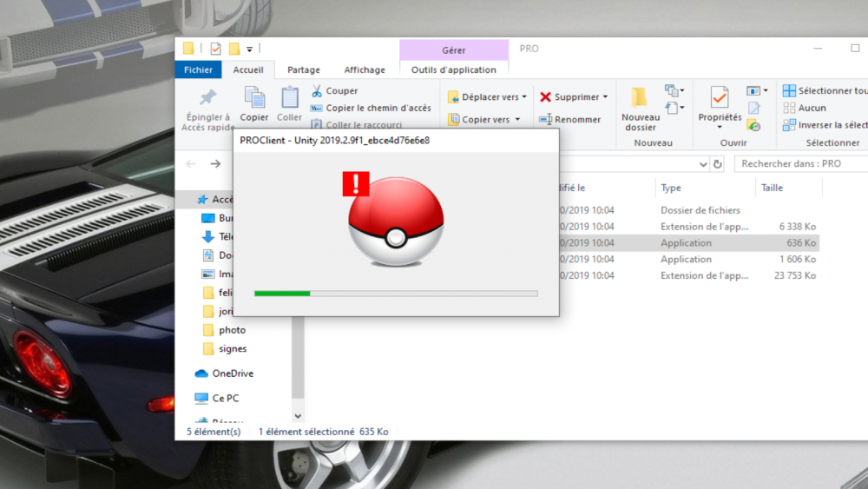Open the Affichage ribbon tab
This screenshot has width=868, height=489.
click(365, 69)
